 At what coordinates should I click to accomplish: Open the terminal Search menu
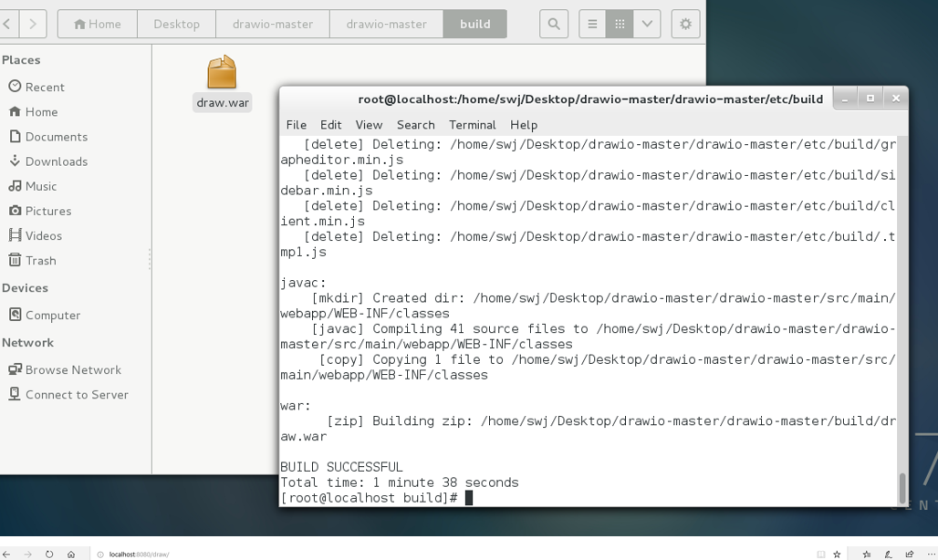coord(416,125)
